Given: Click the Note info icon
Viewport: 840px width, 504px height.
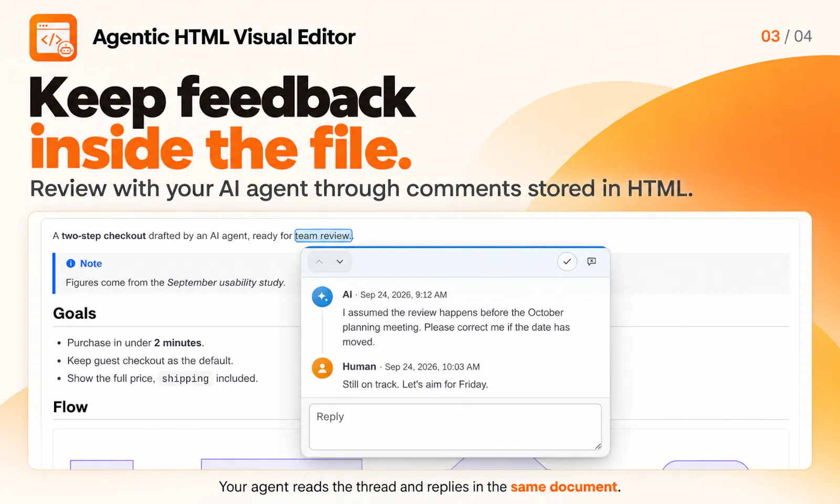Looking at the screenshot, I should click(71, 264).
